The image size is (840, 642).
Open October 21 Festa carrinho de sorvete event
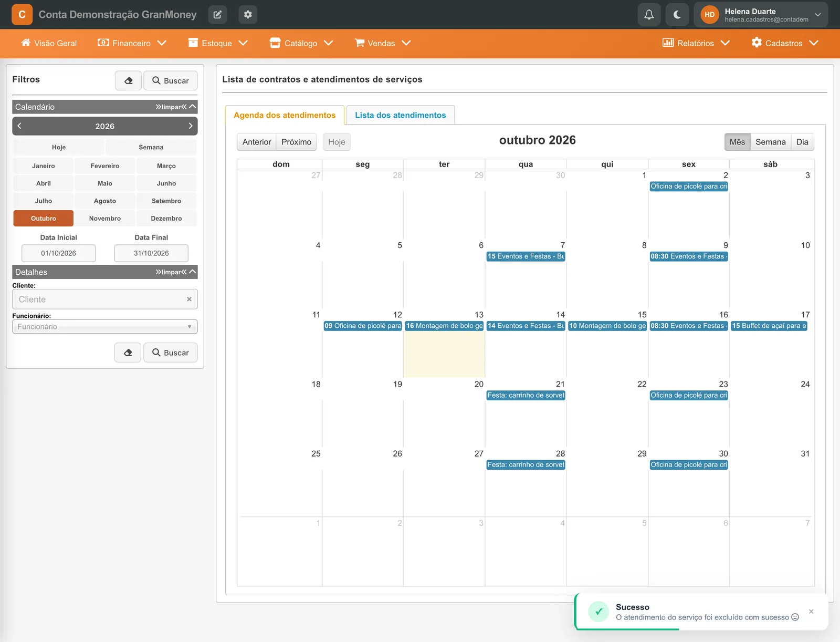pos(526,395)
